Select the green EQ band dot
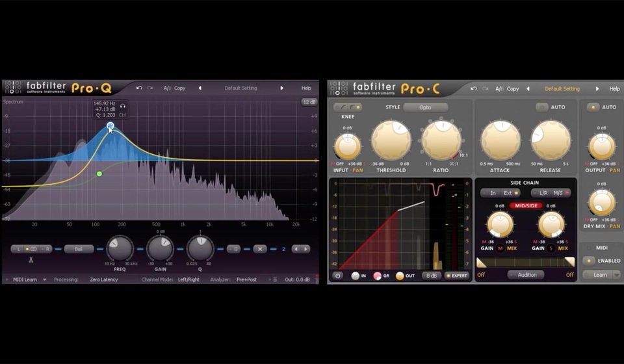 (99, 174)
